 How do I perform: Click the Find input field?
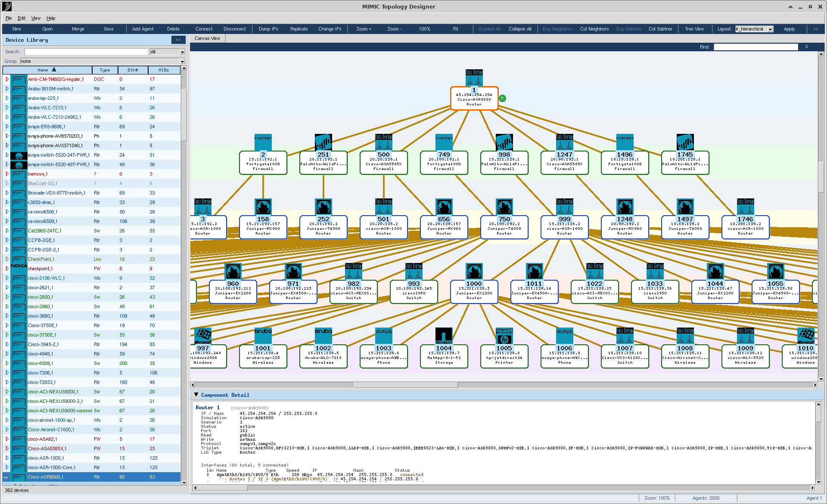(756, 47)
